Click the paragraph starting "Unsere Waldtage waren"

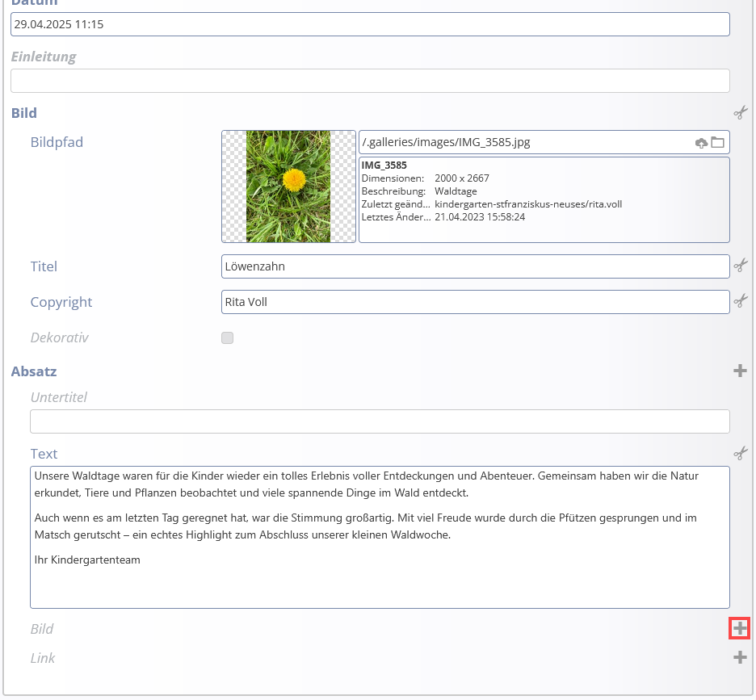point(367,484)
